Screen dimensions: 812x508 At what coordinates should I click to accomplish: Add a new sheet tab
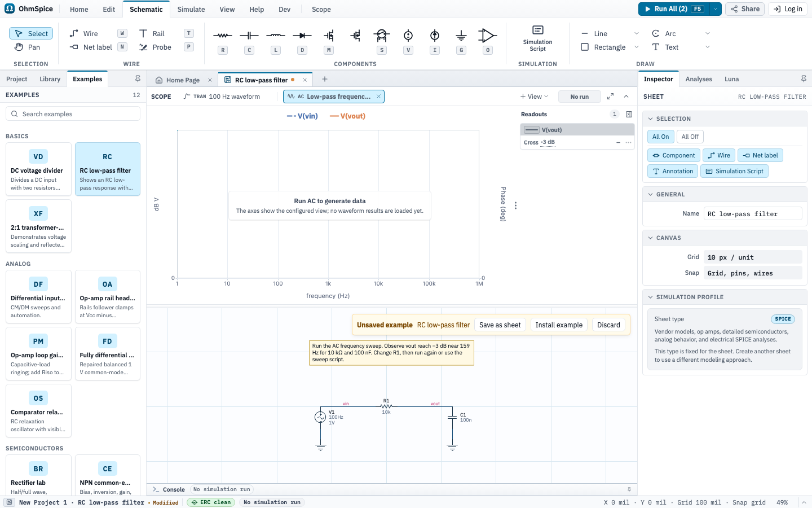point(325,80)
